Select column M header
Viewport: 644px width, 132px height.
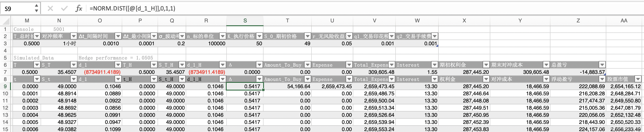click(27, 21)
